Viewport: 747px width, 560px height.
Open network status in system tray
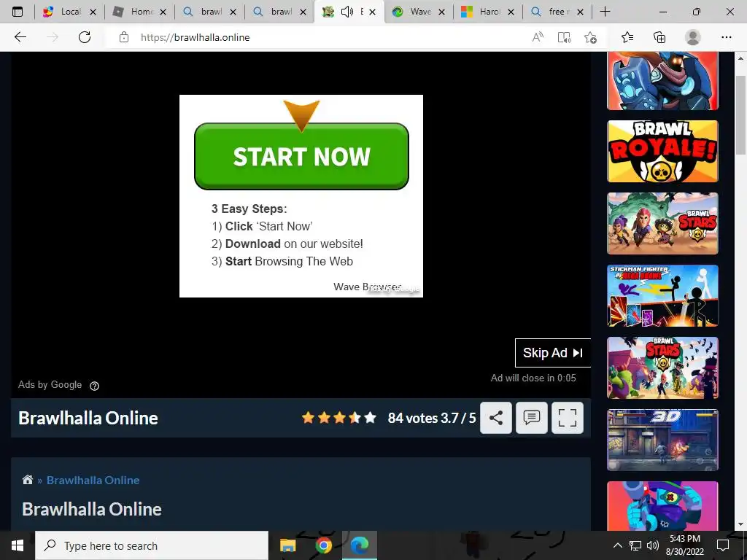click(635, 545)
